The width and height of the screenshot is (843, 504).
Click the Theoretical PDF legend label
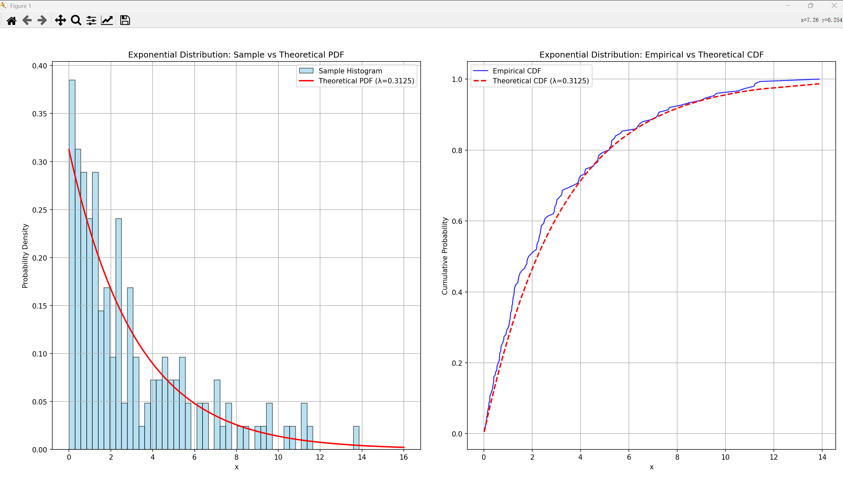366,81
